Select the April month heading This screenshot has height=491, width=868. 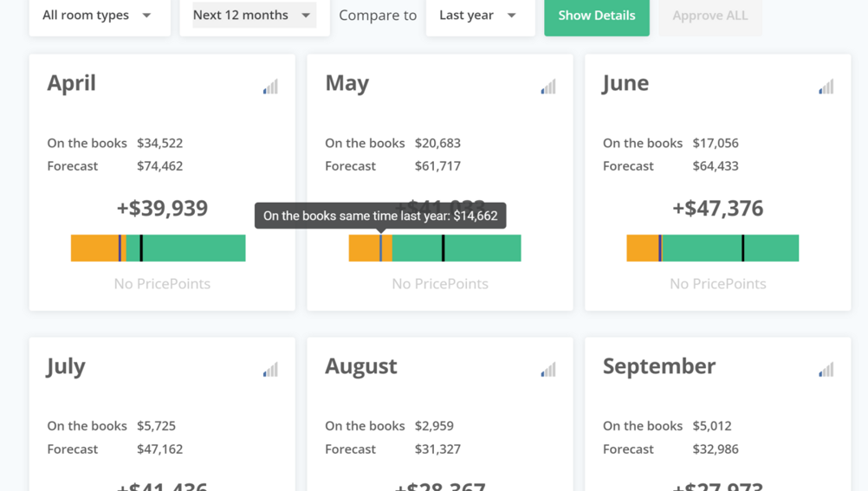tap(71, 83)
